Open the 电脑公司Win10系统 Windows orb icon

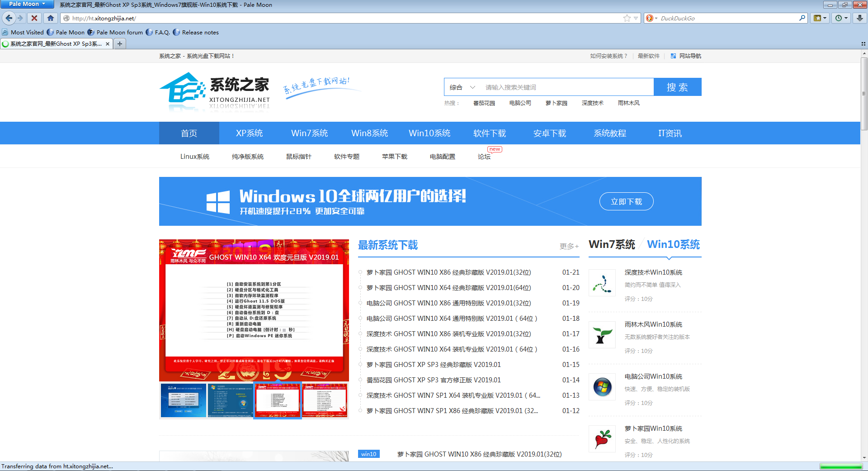point(602,387)
